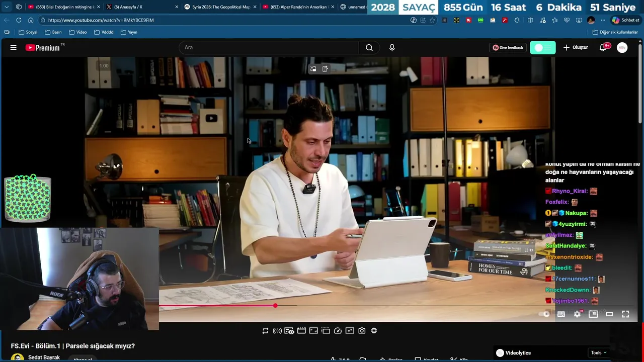Click the sound booster waves icon
The width and height of the screenshot is (644, 362).
[x=277, y=331]
